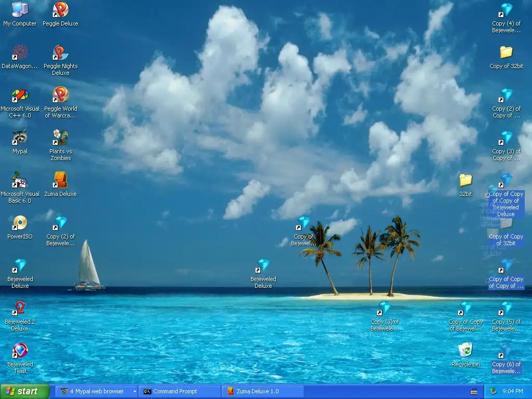The width and height of the screenshot is (532, 399).
Task: Open the Windows start menu button
Action: pos(25,391)
